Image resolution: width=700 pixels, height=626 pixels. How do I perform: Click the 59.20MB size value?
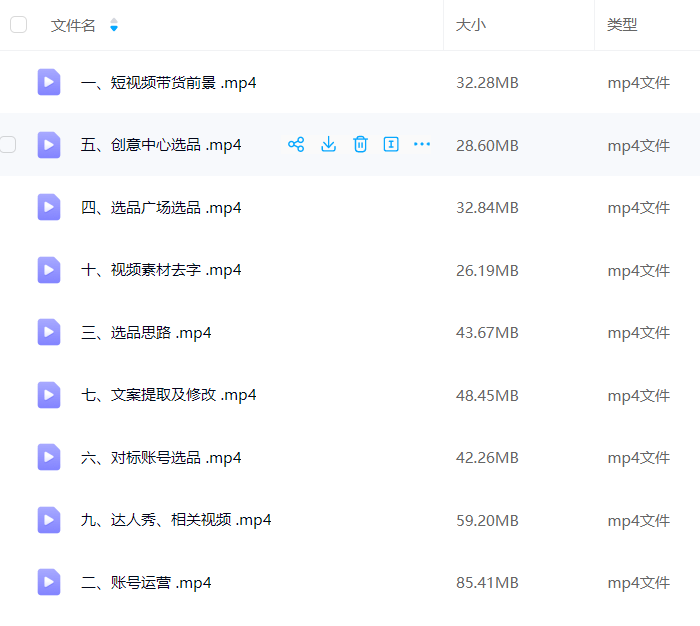pyautogui.click(x=487, y=521)
